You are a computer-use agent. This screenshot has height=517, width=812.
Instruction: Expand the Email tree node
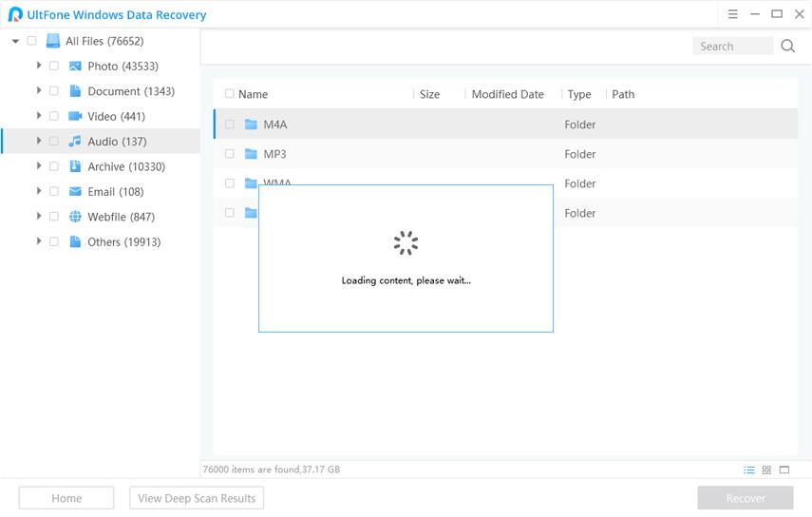pos(38,191)
